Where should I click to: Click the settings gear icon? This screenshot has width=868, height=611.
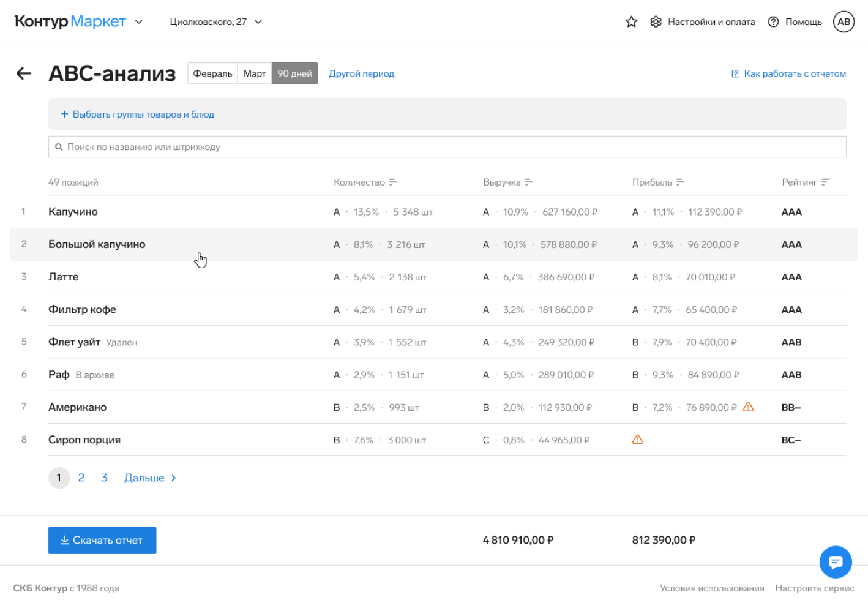point(656,22)
